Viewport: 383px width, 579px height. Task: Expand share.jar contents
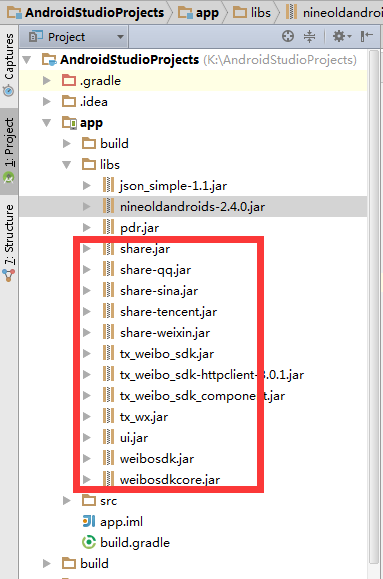pyautogui.click(x=87, y=249)
